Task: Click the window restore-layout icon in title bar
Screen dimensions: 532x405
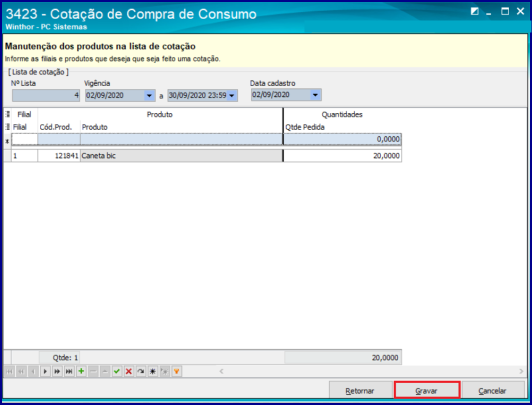Action: click(x=475, y=12)
